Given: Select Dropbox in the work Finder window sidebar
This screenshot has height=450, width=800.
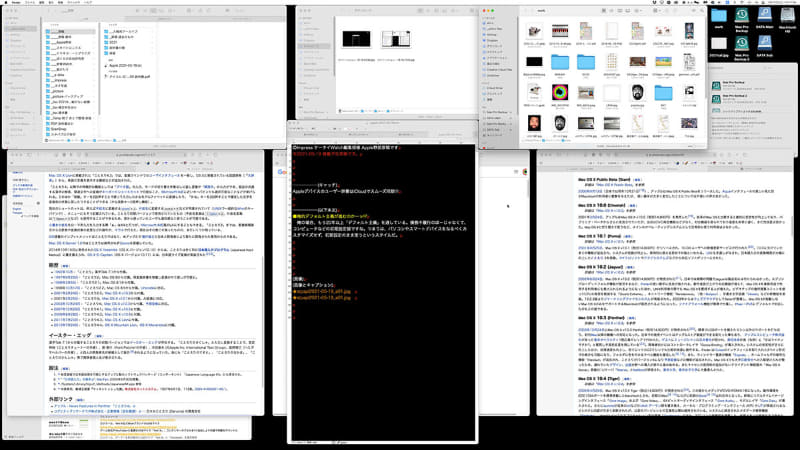Looking at the screenshot, I should (x=493, y=40).
